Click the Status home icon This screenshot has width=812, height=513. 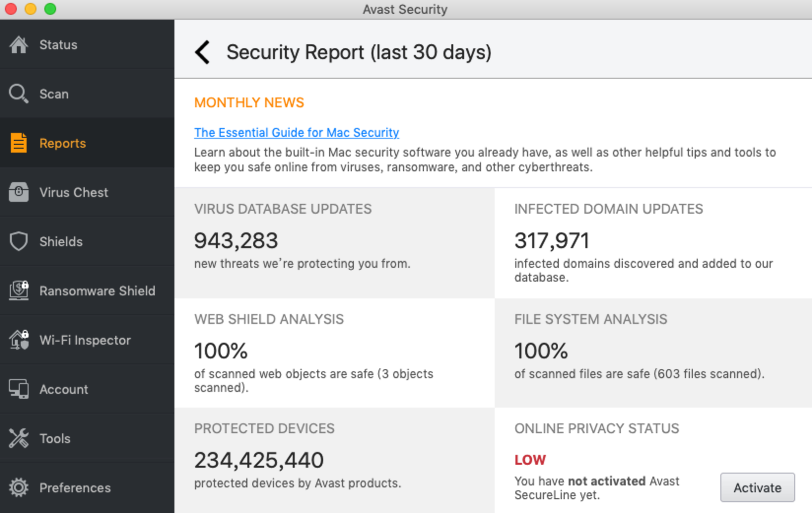(19, 45)
